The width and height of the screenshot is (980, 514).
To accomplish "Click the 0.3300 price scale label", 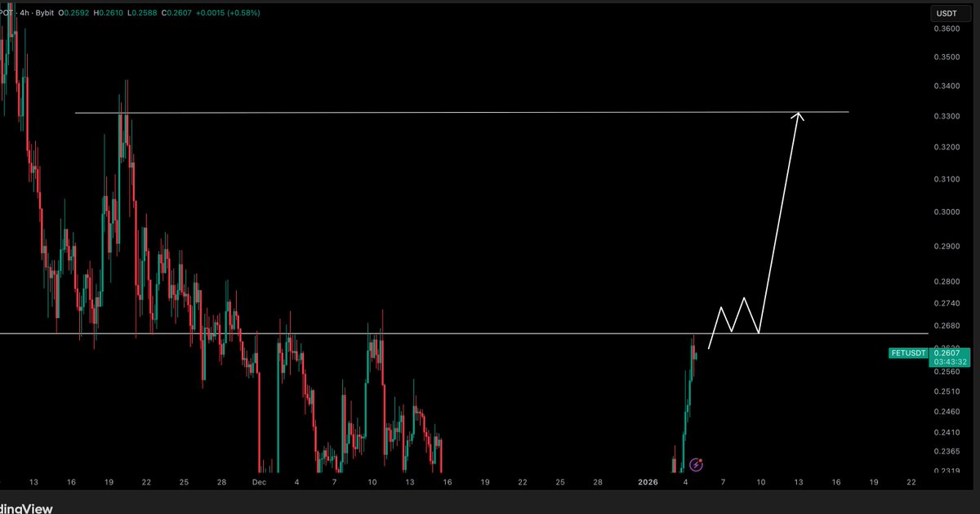I will (x=947, y=117).
